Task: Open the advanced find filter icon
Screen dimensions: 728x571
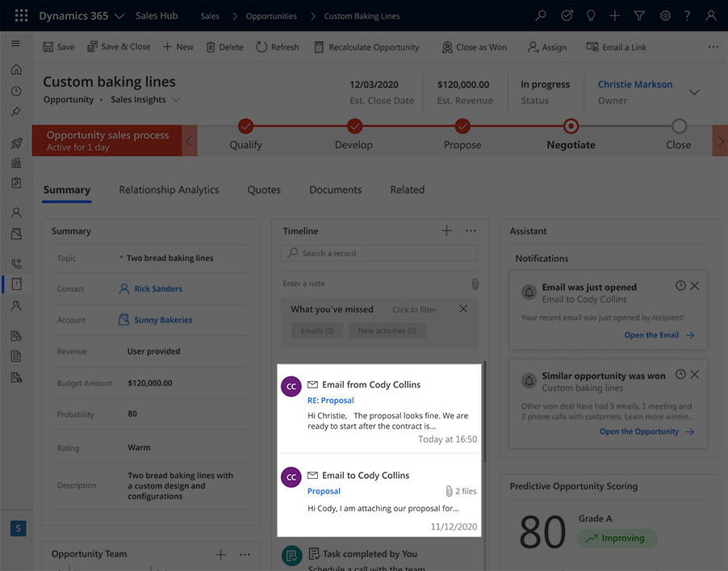Action: (639, 16)
